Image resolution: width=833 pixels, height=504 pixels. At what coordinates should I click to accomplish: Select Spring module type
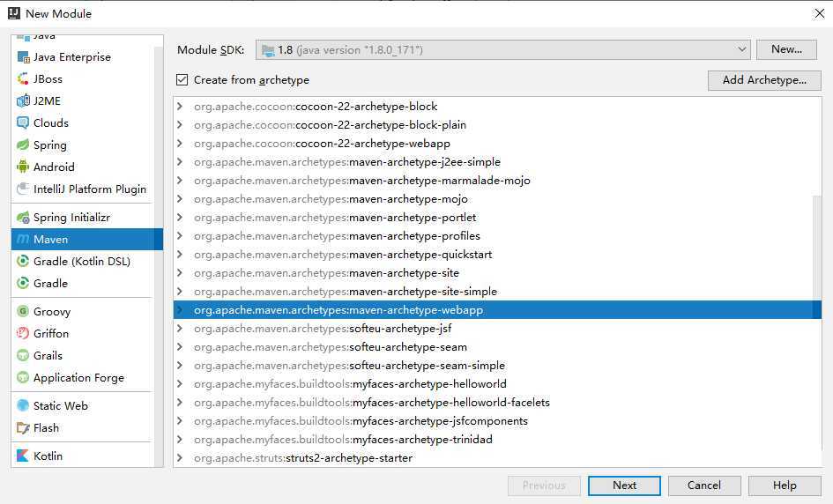[x=82, y=145]
